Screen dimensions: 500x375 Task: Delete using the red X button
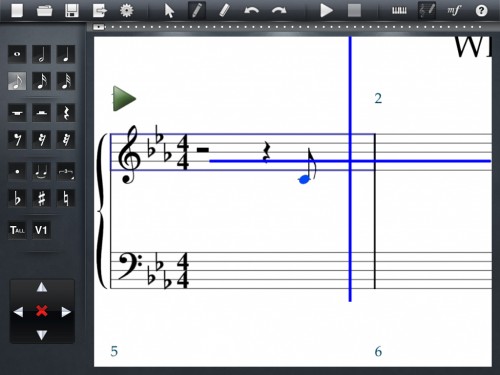coord(42,311)
